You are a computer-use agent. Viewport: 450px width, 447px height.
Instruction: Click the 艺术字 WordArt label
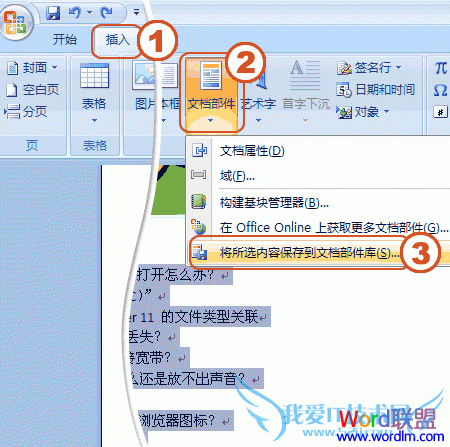click(259, 104)
